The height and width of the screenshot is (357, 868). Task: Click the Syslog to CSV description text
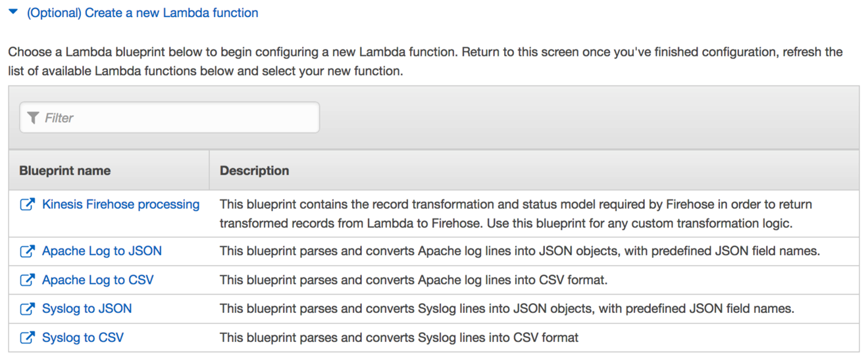point(399,338)
